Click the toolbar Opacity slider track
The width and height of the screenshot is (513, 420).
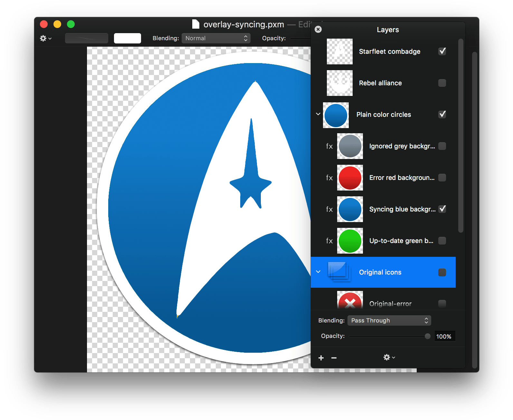(300, 38)
